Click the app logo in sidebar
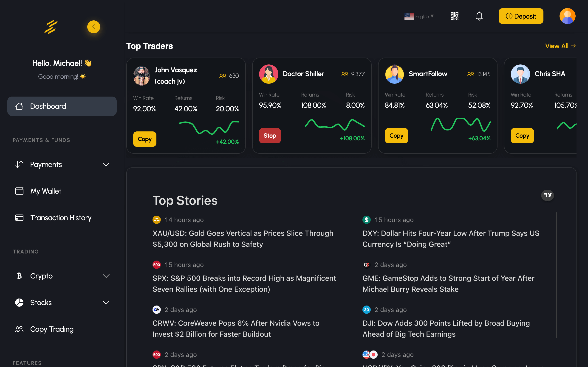Image resolution: width=588 pixels, height=367 pixels. pyautogui.click(x=51, y=27)
